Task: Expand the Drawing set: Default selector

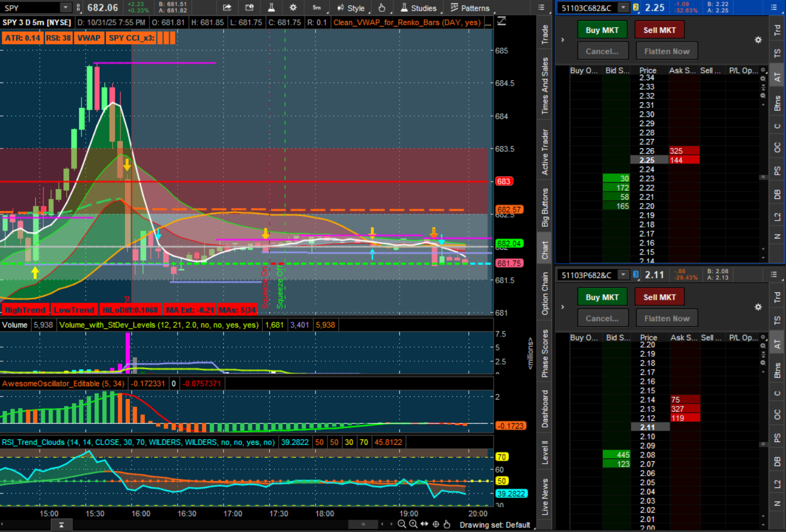Action: [x=495, y=525]
